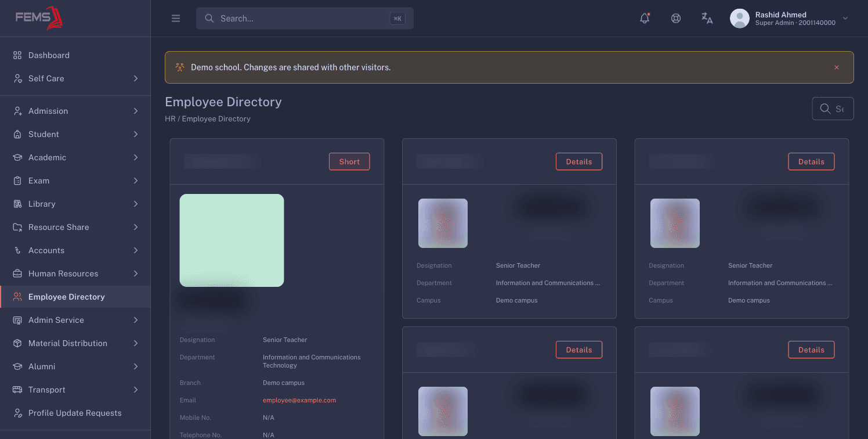Viewport: 868px width, 439px height.
Task: Click the Employee Directory people icon
Action: tap(17, 297)
